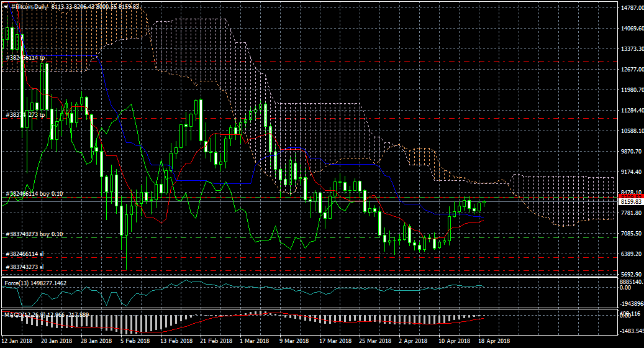Image resolution: width=644 pixels, height=348 pixels.
Task: Click the 12 Jan 2018 date label
Action: pyautogui.click(x=17, y=341)
